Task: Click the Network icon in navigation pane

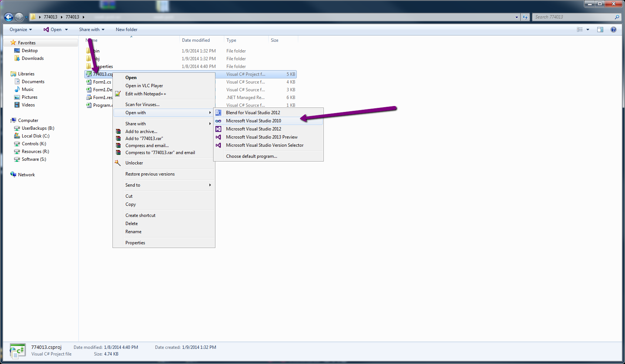Action: click(x=13, y=175)
